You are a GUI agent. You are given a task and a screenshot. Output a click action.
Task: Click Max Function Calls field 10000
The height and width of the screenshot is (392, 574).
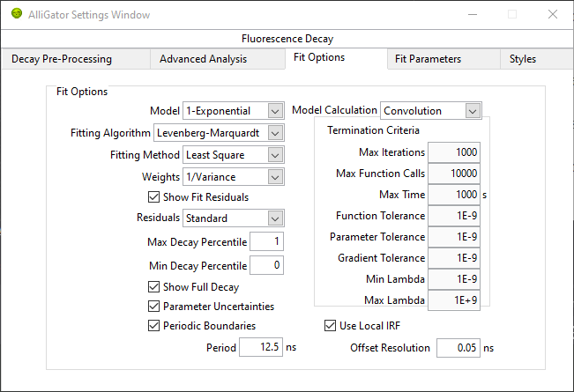tap(454, 174)
